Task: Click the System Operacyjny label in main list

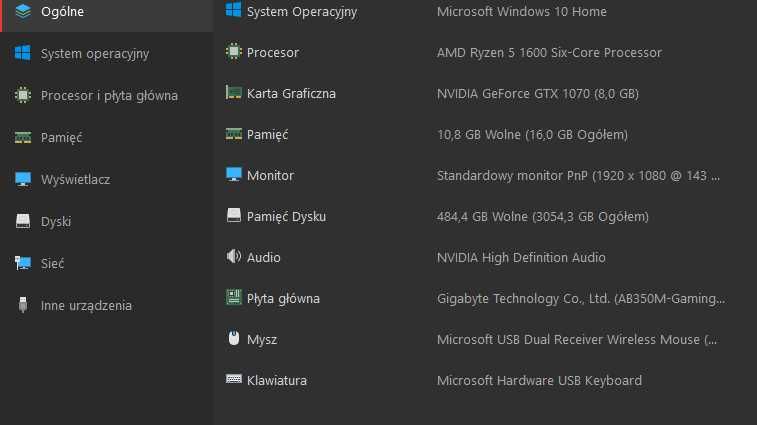Action: coord(302,12)
